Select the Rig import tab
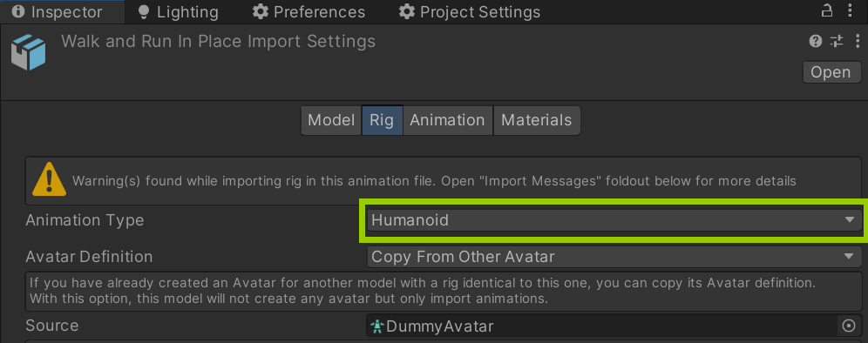Image resolution: width=868 pixels, height=343 pixels. point(382,120)
